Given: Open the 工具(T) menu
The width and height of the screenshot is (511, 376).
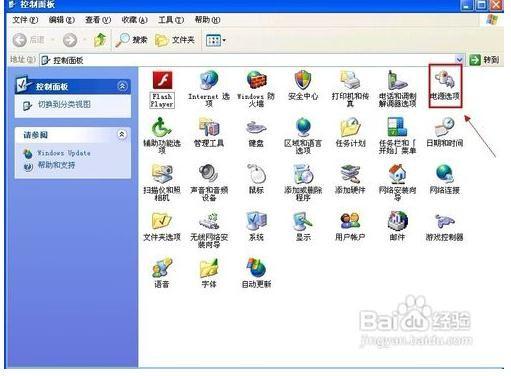Looking at the screenshot, I should tap(171, 20).
